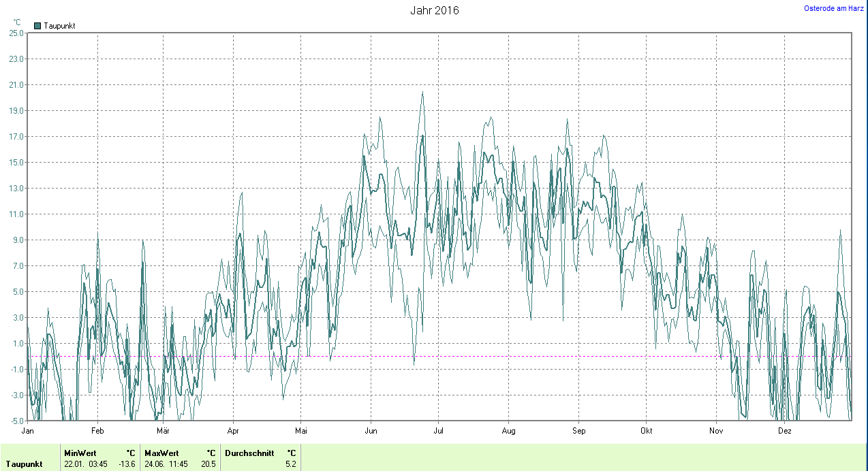868x471 pixels.
Task: Click the Jahr 2016 chart title
Action: coord(434,10)
